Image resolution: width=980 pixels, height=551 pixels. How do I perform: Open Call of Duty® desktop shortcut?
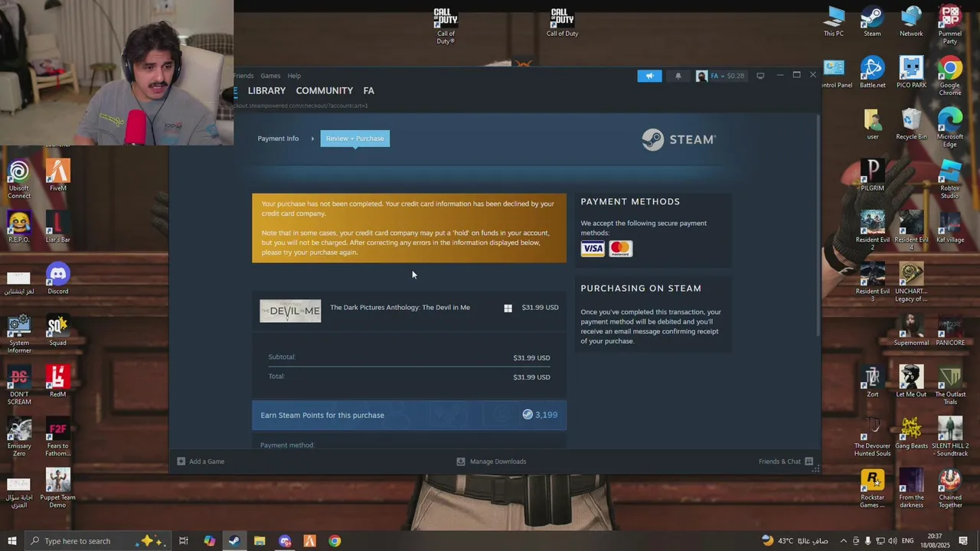tap(446, 26)
